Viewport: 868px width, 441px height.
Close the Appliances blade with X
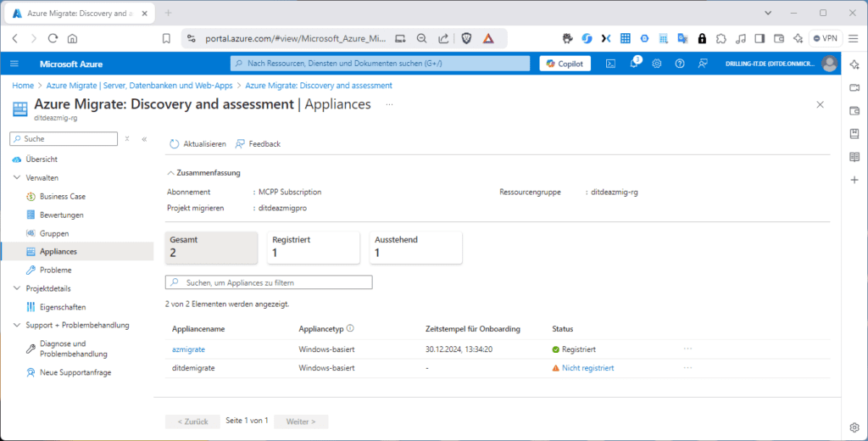click(821, 104)
